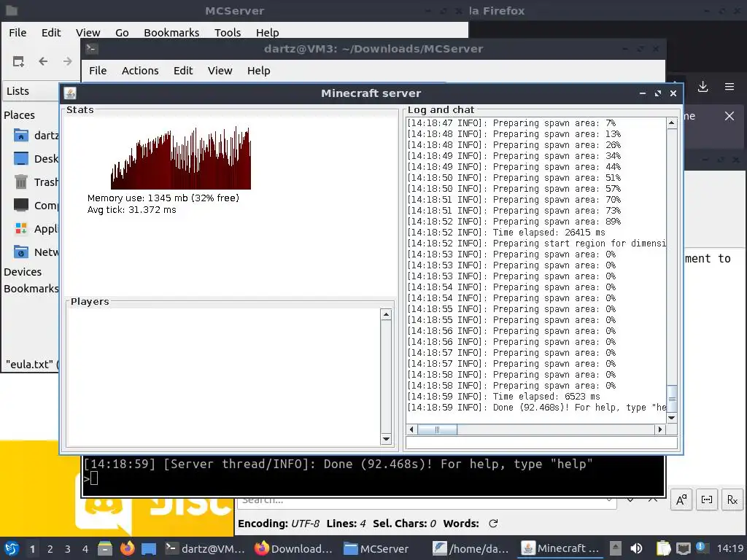Click the update notifier tray icon
Viewport: 747px width, 560px height.
tap(702, 548)
